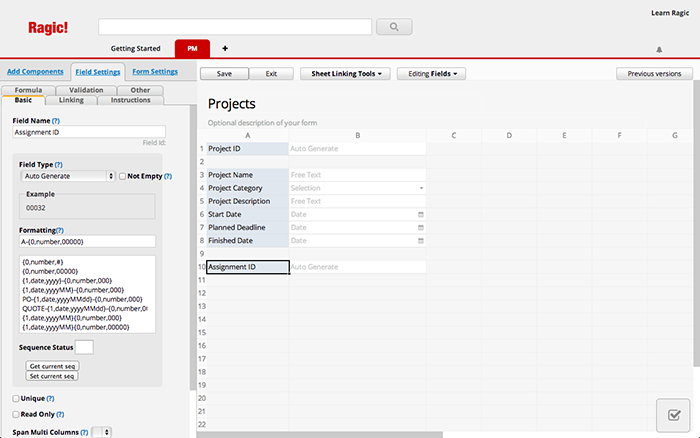This screenshot has height=438, width=700.
Task: Select the PM tab
Action: pos(192,48)
